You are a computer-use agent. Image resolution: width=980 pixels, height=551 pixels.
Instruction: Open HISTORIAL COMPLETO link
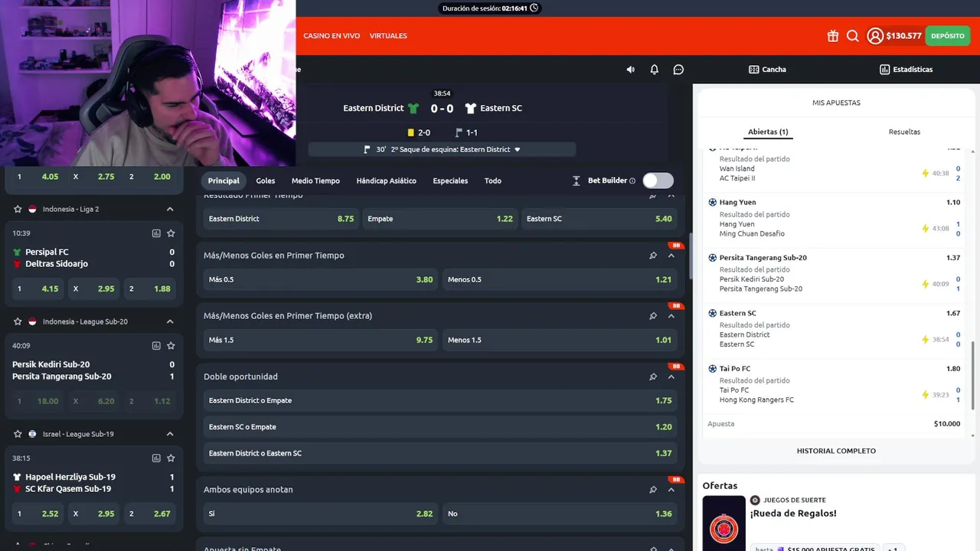[836, 451]
